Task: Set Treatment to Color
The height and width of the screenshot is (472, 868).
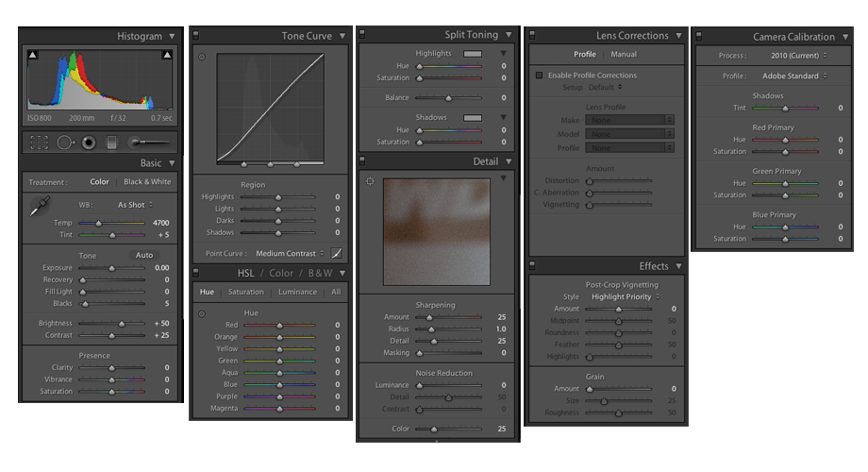Action: point(100,181)
